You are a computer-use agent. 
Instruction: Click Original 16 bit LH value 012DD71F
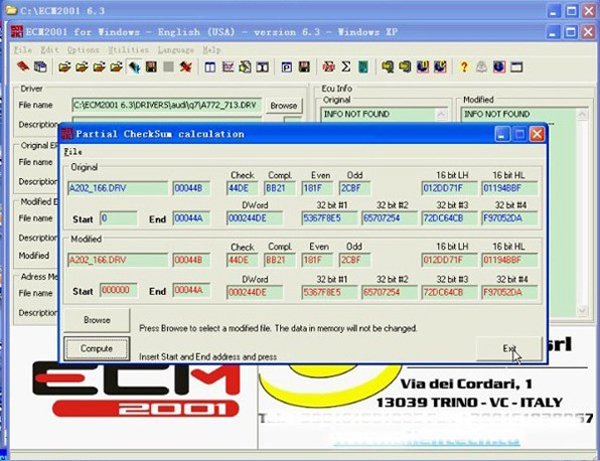coord(449,188)
